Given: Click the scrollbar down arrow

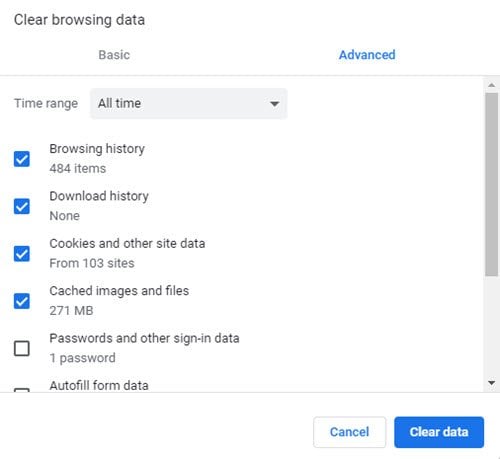Looking at the screenshot, I should (x=491, y=383).
